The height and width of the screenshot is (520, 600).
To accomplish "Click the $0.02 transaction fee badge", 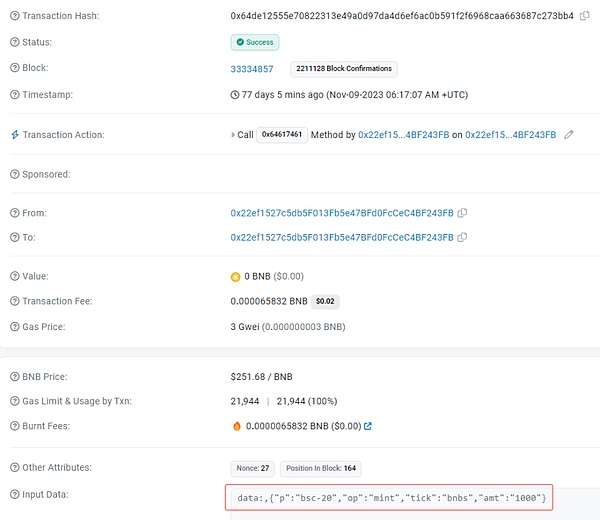I will [x=326, y=300].
